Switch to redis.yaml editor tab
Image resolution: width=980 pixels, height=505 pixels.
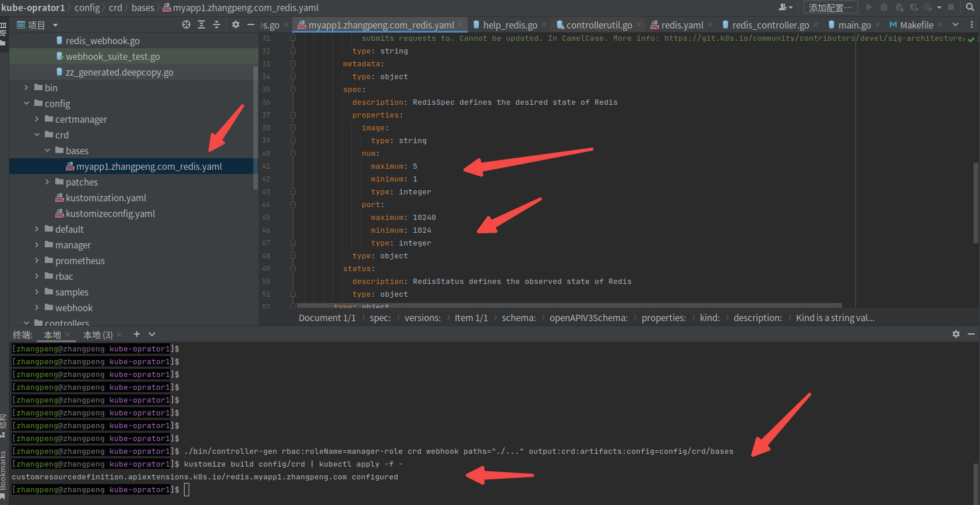coord(681,25)
